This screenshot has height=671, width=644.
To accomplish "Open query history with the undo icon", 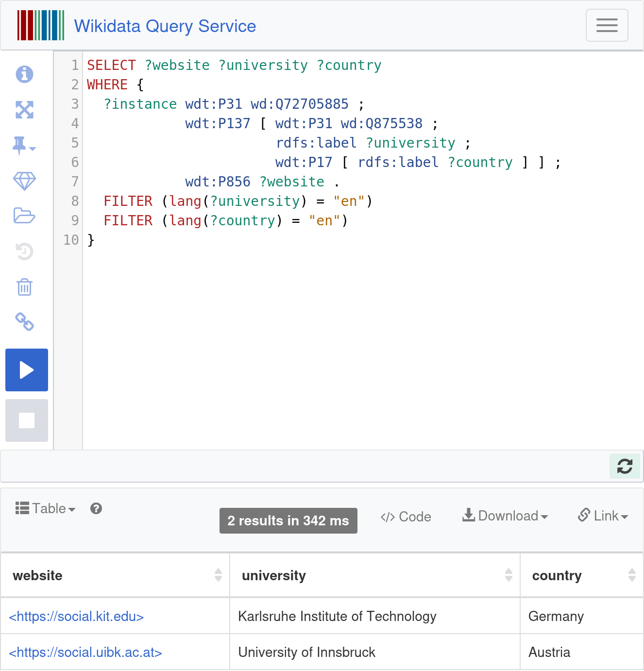I will coord(24,251).
